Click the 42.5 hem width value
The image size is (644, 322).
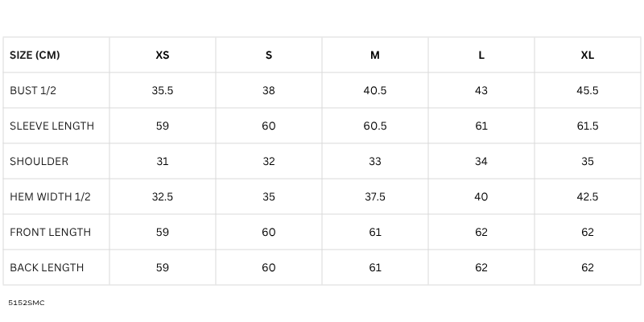[588, 197]
